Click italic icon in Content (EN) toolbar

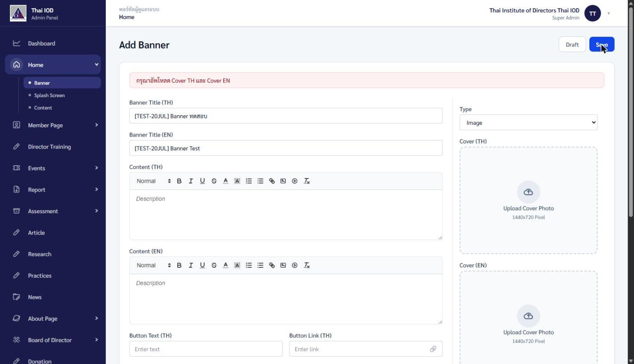pyautogui.click(x=191, y=266)
